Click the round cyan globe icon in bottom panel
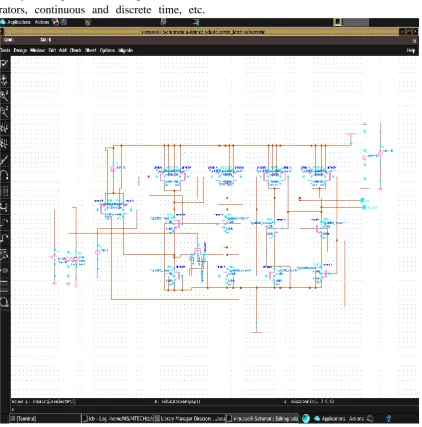This screenshot has height=427, width=422. coord(306,419)
